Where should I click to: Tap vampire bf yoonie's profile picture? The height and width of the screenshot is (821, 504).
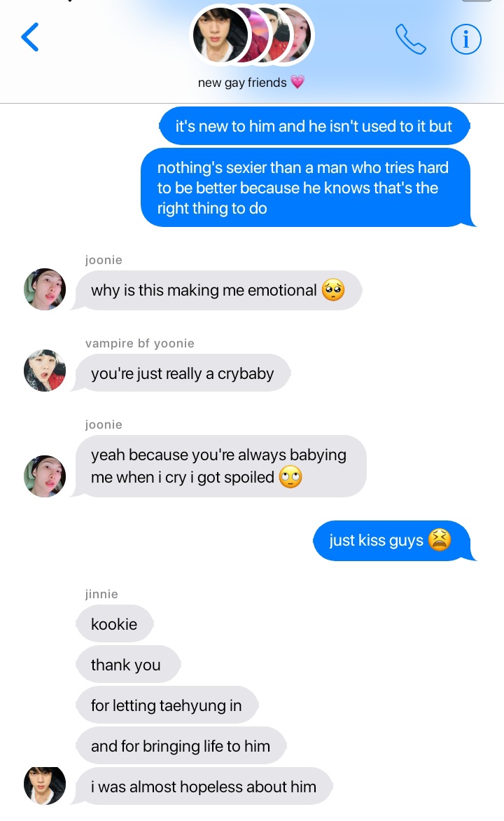coord(45,371)
